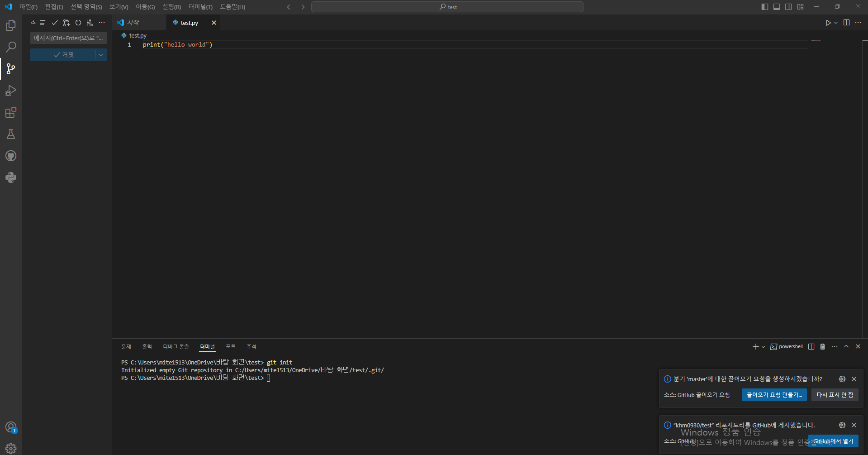Open the Testing flask view

pos(11,134)
